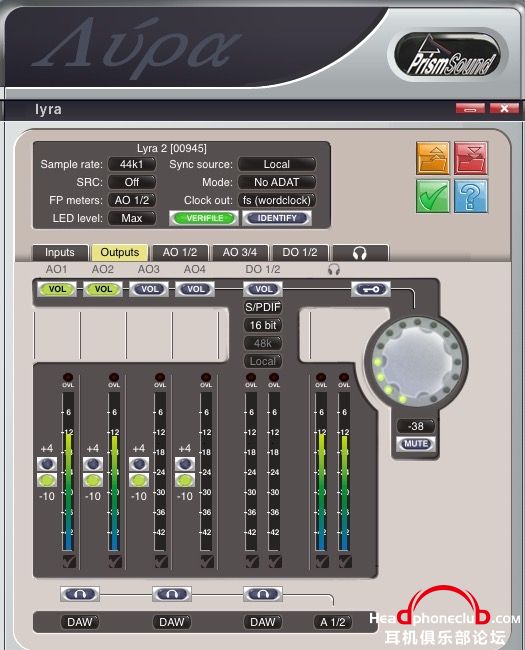Toggle the AO3 VOL button

[149, 289]
